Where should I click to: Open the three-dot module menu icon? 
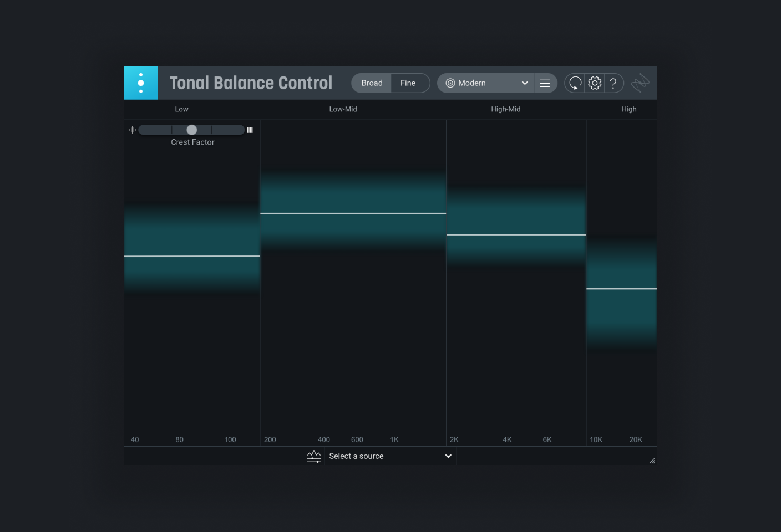pos(141,83)
